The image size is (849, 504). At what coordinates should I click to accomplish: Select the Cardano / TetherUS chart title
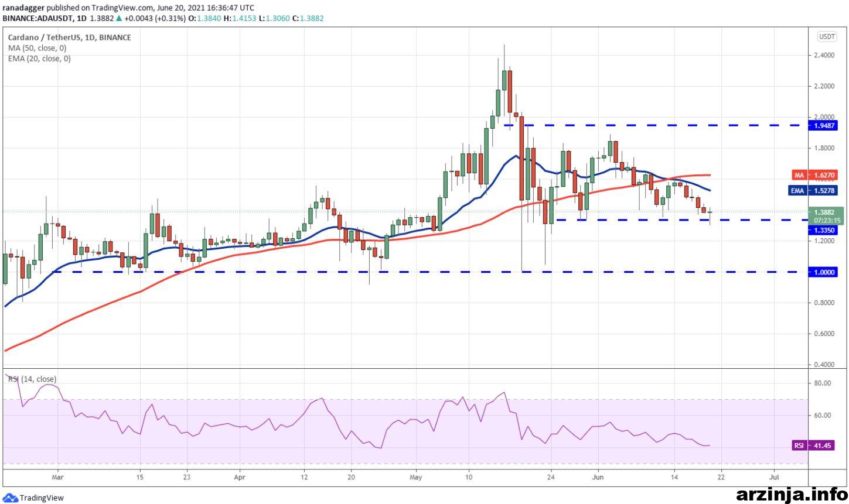point(70,37)
